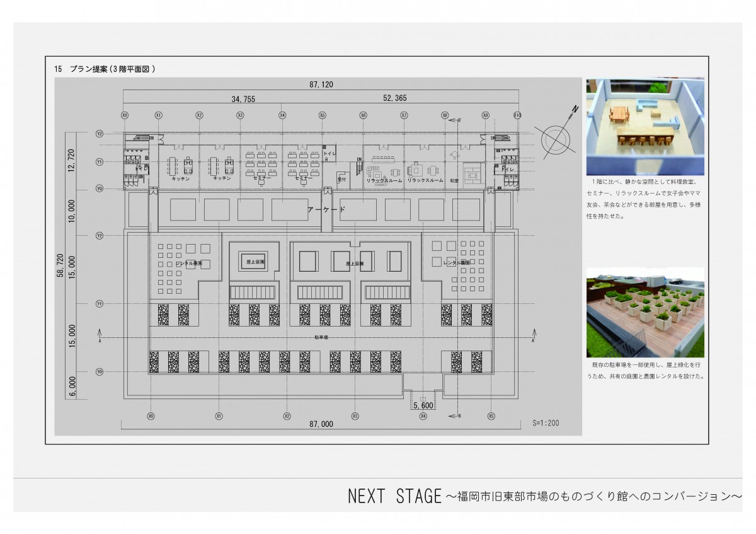
Task: Click the S=1:200 scale label
Action: pos(546,423)
